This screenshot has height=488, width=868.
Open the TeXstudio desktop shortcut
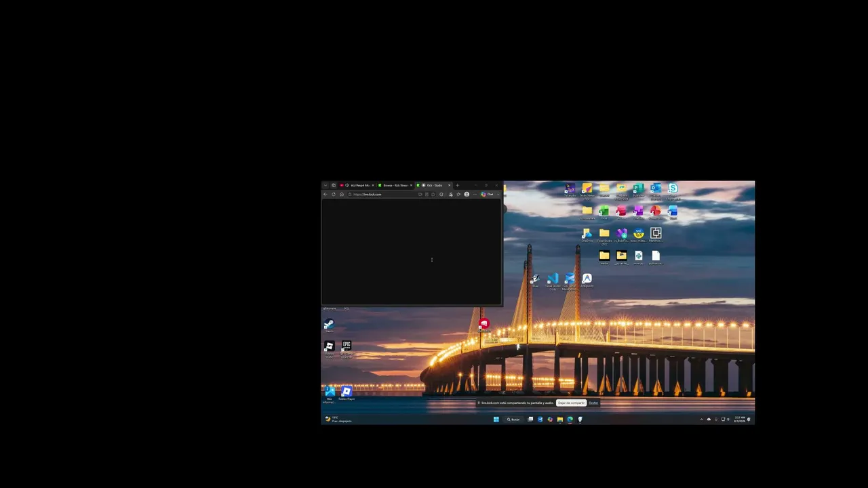point(570,190)
